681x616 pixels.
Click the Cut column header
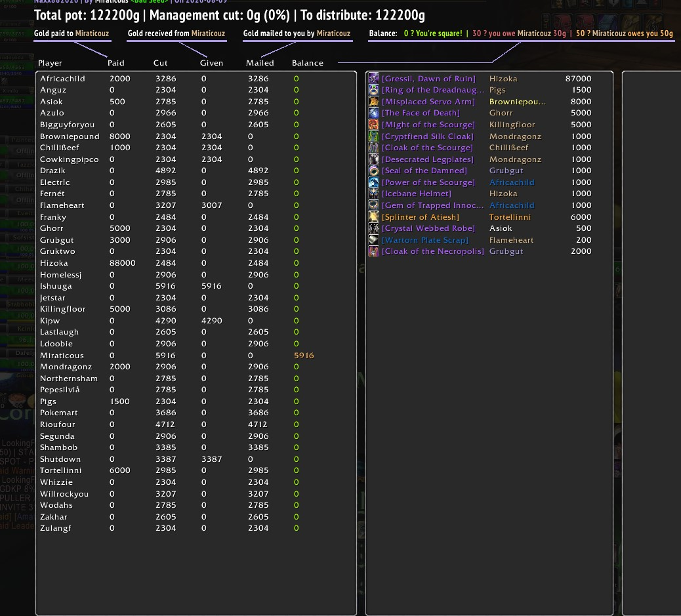tap(160, 63)
